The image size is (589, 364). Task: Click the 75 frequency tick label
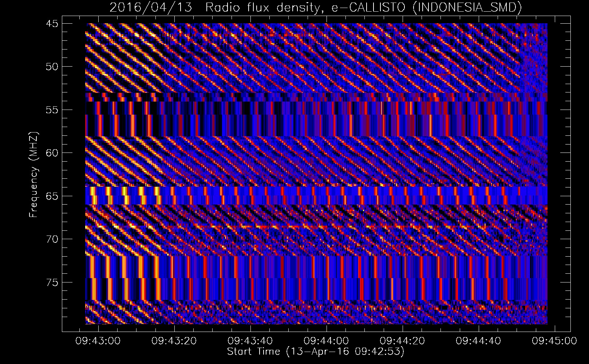[52, 282]
